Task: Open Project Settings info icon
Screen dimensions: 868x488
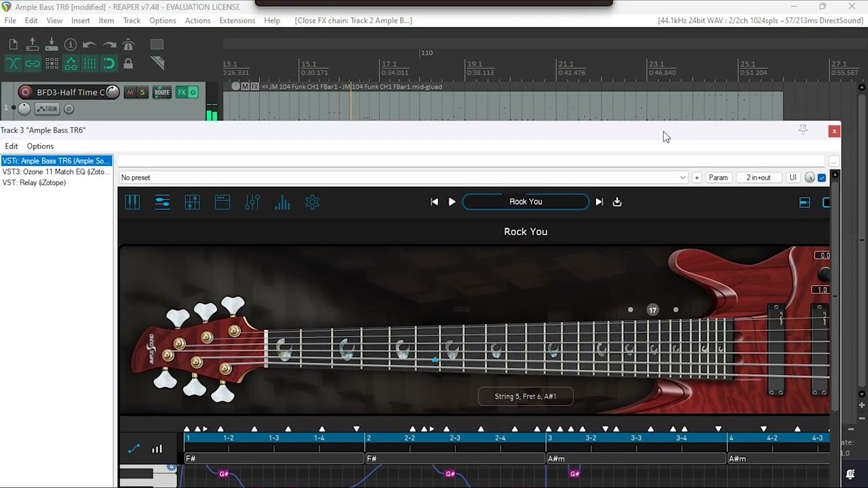Action: [x=71, y=45]
